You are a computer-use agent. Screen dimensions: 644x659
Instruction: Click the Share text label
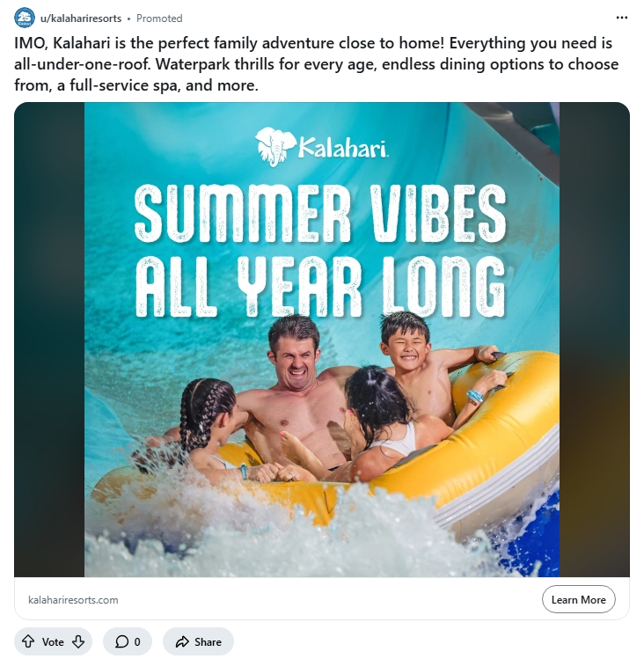(208, 642)
